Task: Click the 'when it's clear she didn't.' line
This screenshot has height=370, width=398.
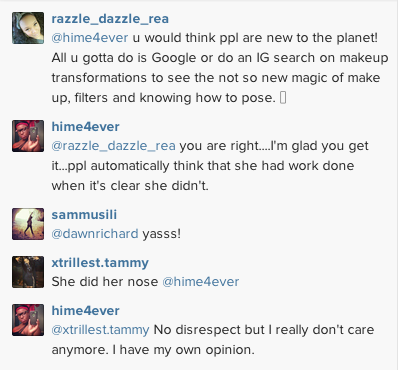Action: 130,186
